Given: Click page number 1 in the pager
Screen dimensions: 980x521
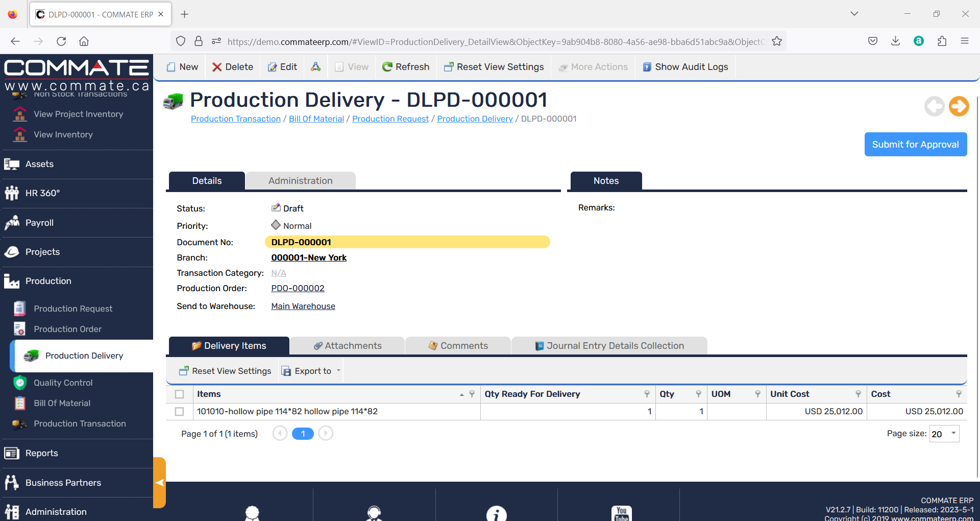Looking at the screenshot, I should pos(303,434).
